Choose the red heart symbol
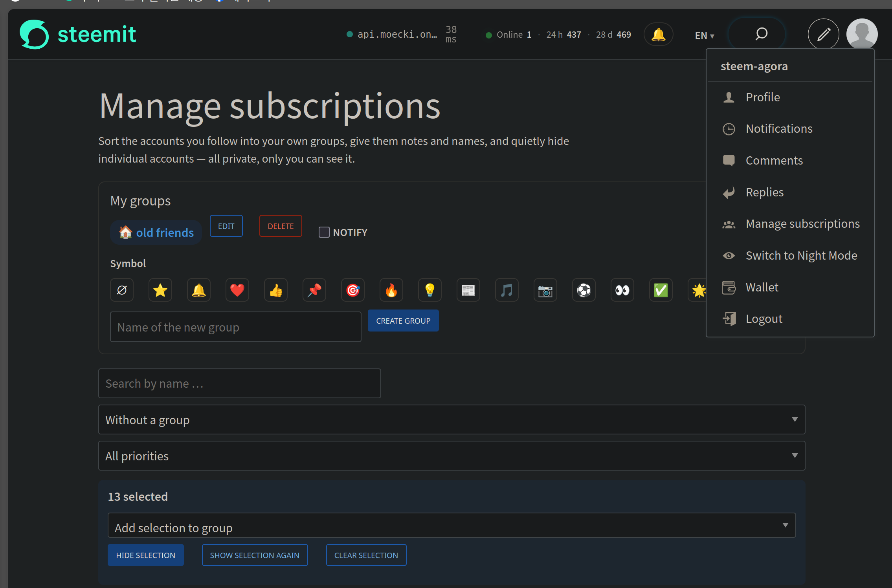This screenshot has width=892, height=588. click(x=237, y=290)
